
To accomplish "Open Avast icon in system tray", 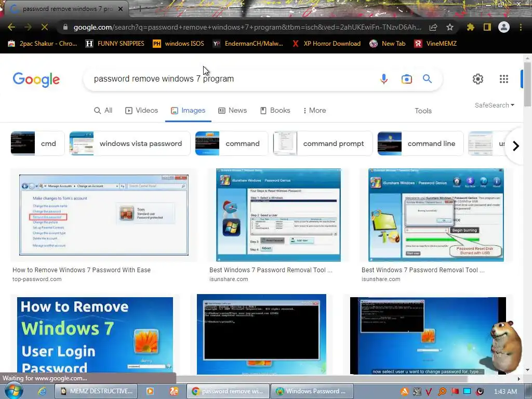I will click(x=404, y=392).
